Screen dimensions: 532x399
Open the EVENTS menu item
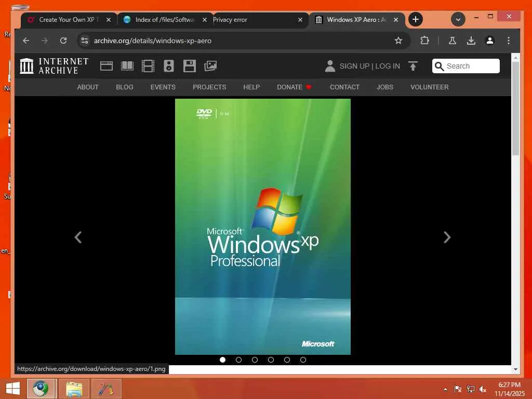[163, 87]
